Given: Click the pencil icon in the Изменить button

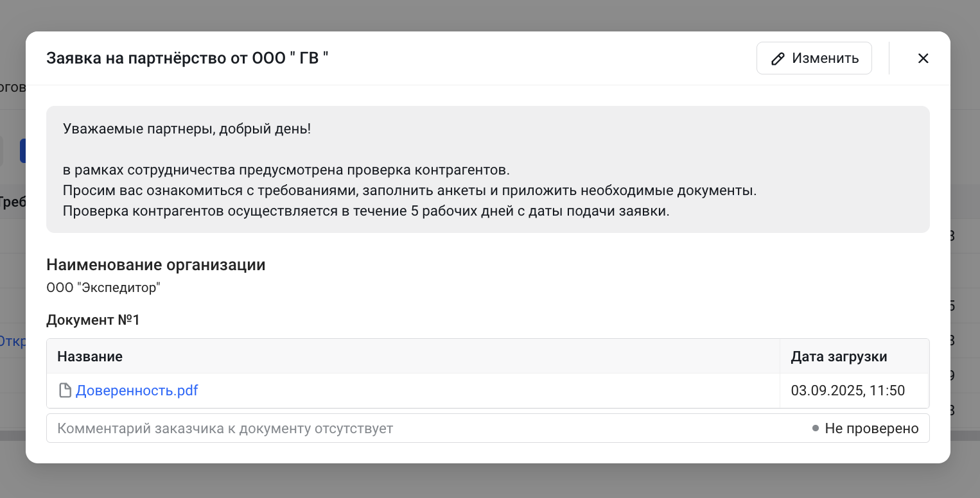Looking at the screenshot, I should [x=778, y=59].
